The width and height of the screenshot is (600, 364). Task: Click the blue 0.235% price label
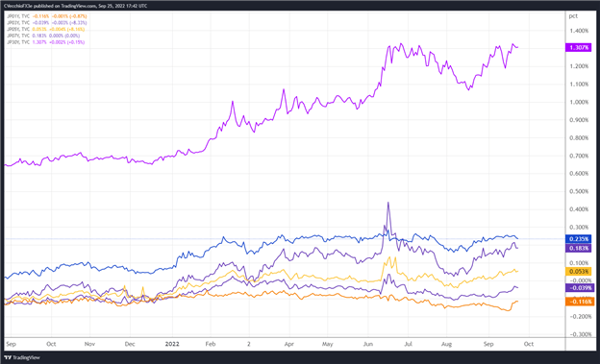click(x=580, y=239)
